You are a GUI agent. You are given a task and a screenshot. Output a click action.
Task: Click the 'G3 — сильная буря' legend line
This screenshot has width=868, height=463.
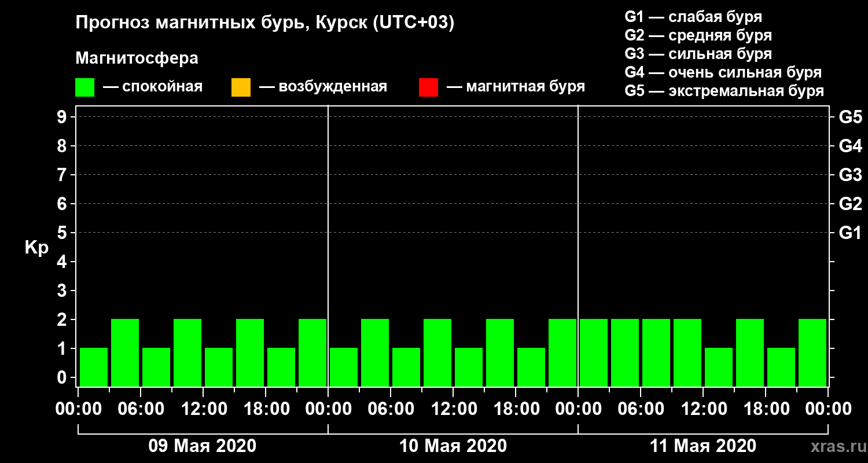[698, 54]
